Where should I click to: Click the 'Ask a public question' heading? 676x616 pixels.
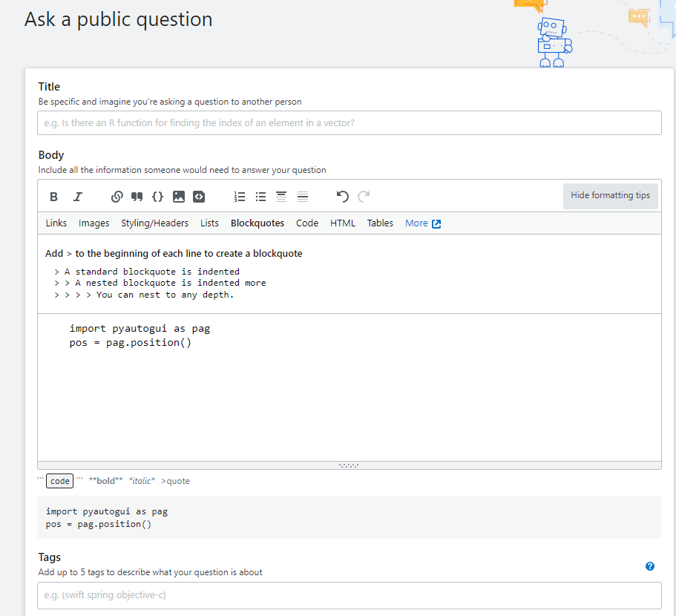(119, 19)
